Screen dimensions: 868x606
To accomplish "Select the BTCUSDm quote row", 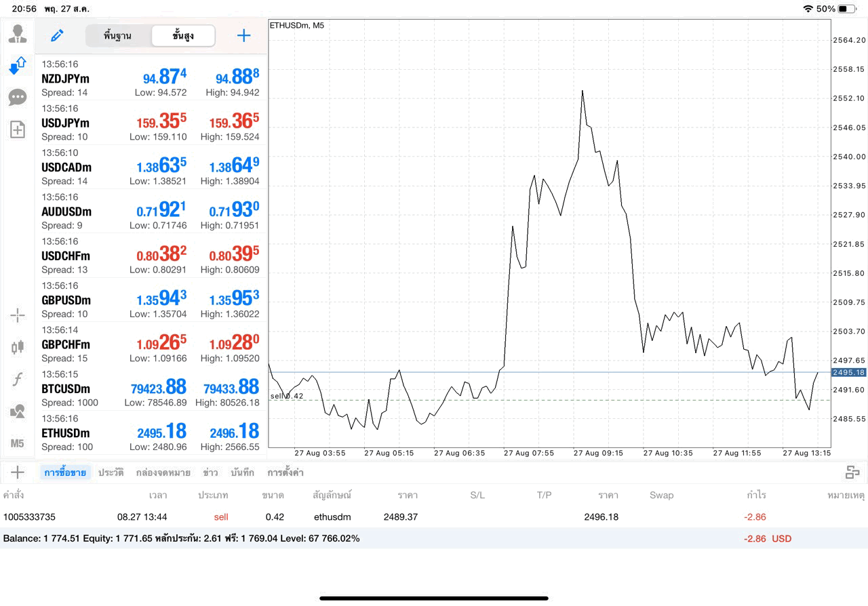I will pos(151,388).
